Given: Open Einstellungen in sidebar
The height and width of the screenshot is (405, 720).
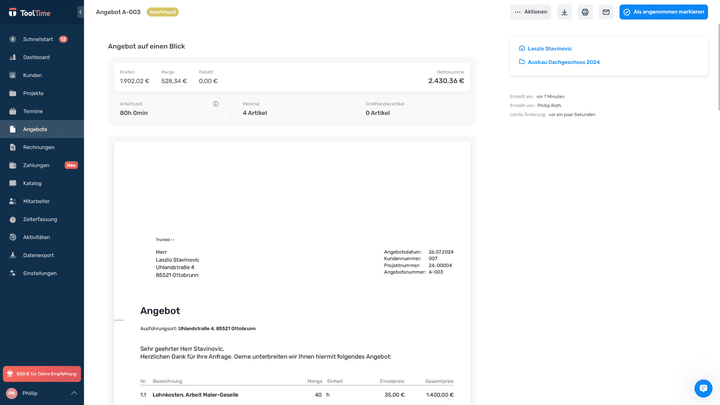Looking at the screenshot, I should [x=40, y=273].
